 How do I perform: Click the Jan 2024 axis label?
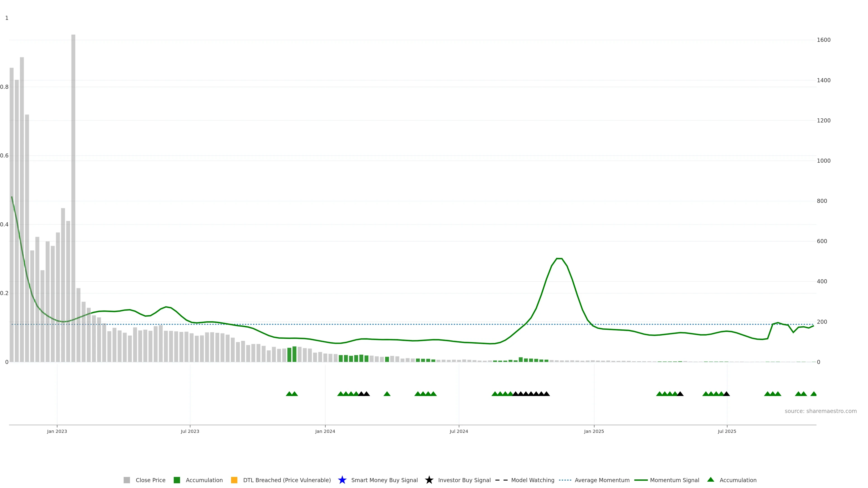click(x=325, y=431)
